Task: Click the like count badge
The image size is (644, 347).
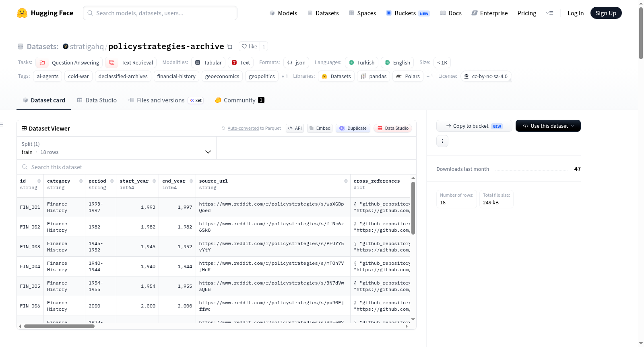Action: click(264, 46)
